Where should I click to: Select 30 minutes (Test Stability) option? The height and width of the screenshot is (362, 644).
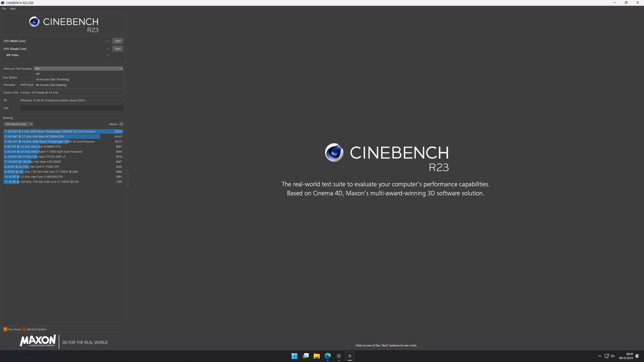point(51,85)
